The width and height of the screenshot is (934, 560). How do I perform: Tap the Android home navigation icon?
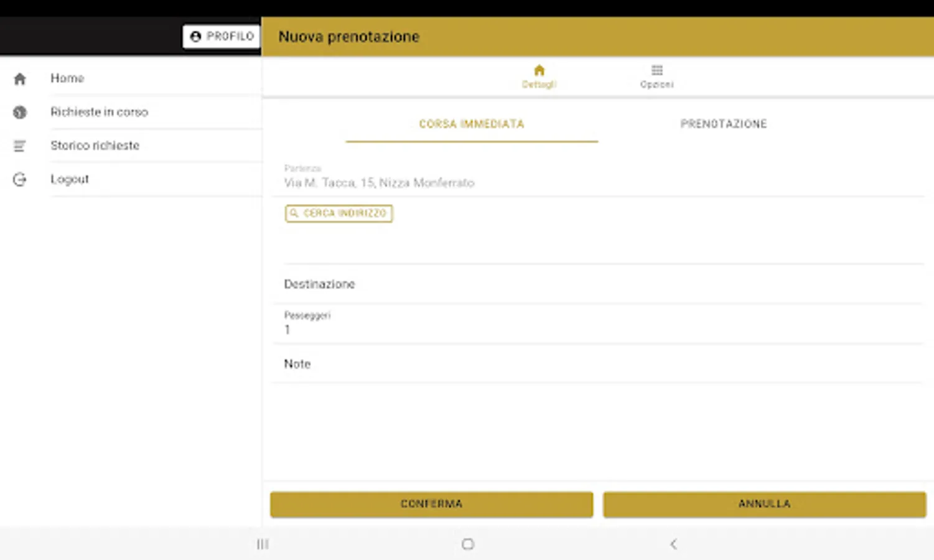coord(468,544)
